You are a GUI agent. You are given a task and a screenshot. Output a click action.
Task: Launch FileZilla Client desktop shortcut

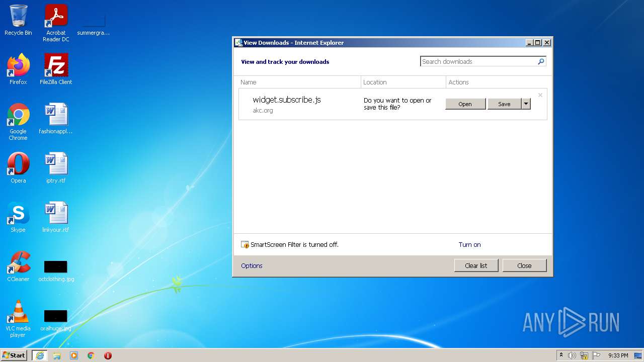pos(56,69)
